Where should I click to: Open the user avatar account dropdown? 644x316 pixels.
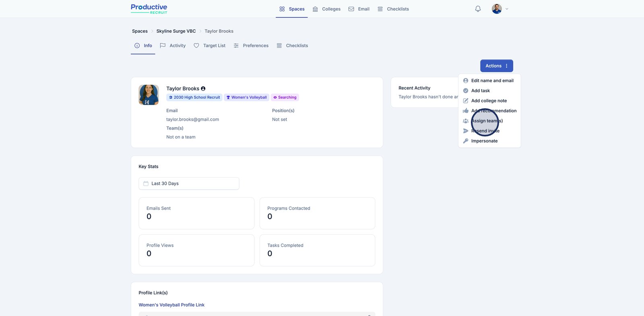500,9
